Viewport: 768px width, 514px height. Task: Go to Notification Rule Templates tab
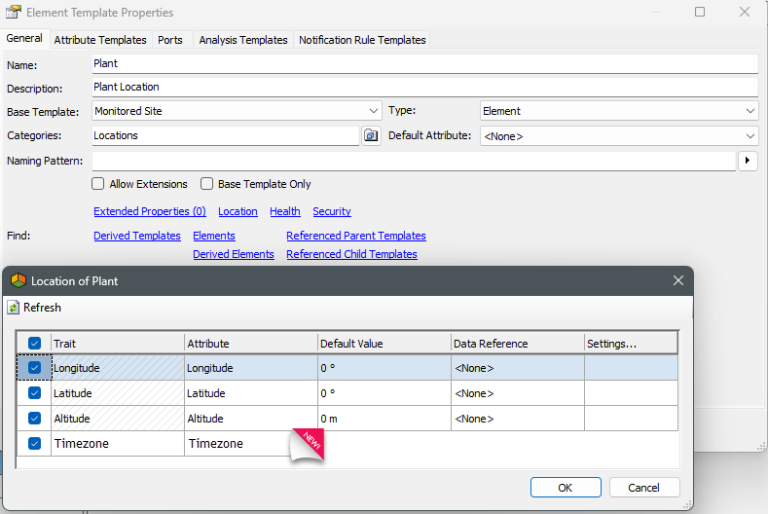[x=362, y=40]
